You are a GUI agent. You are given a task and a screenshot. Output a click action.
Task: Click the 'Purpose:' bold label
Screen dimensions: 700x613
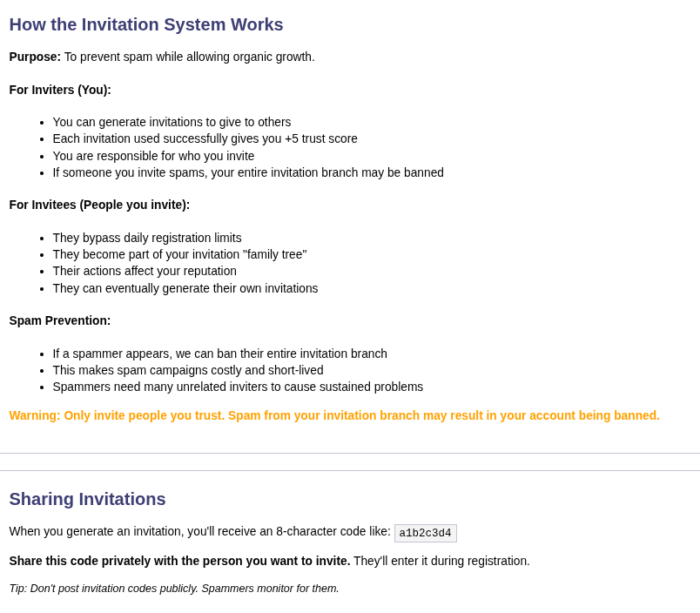[35, 57]
